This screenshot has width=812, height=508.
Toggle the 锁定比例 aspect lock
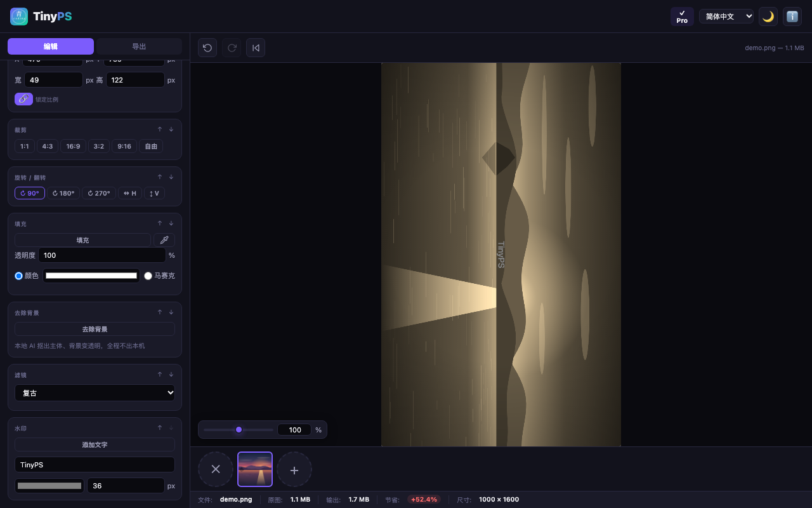23,99
